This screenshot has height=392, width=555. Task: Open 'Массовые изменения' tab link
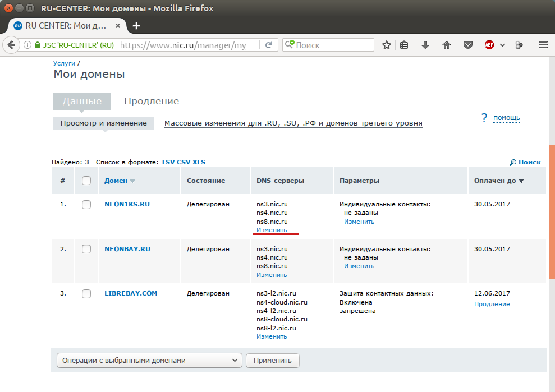(x=293, y=123)
